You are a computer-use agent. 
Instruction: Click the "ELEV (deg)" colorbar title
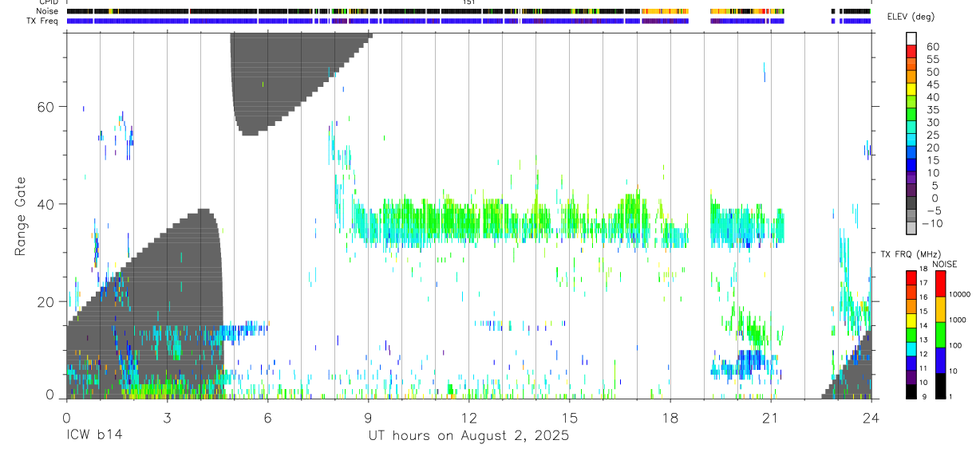click(910, 17)
